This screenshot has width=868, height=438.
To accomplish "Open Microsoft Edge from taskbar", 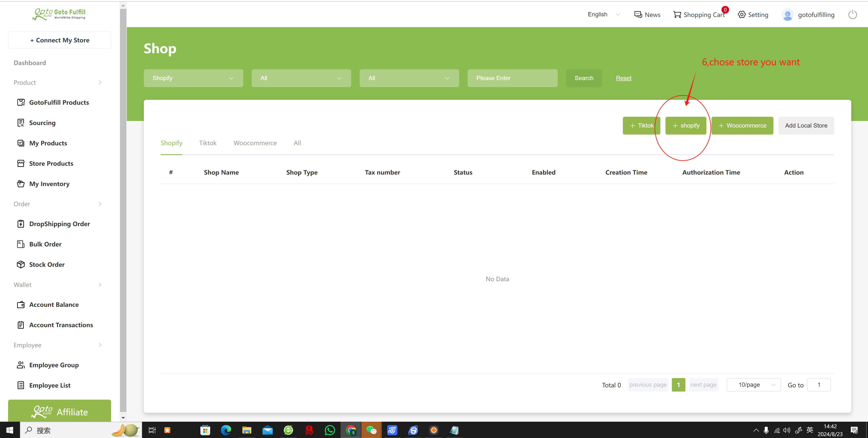I will click(x=226, y=430).
